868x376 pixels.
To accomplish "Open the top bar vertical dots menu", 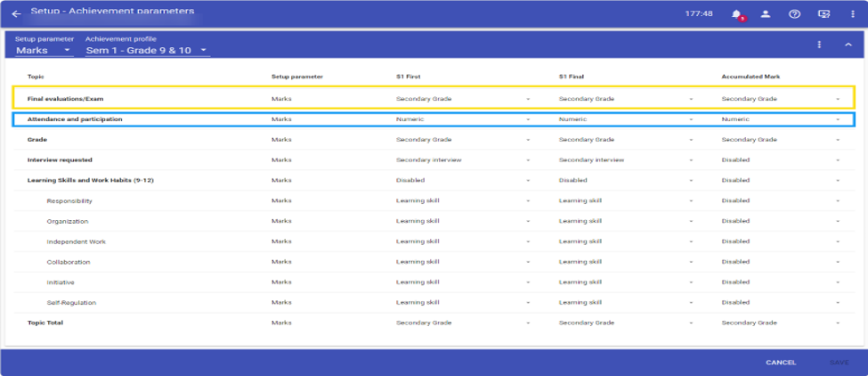I will coord(853,14).
